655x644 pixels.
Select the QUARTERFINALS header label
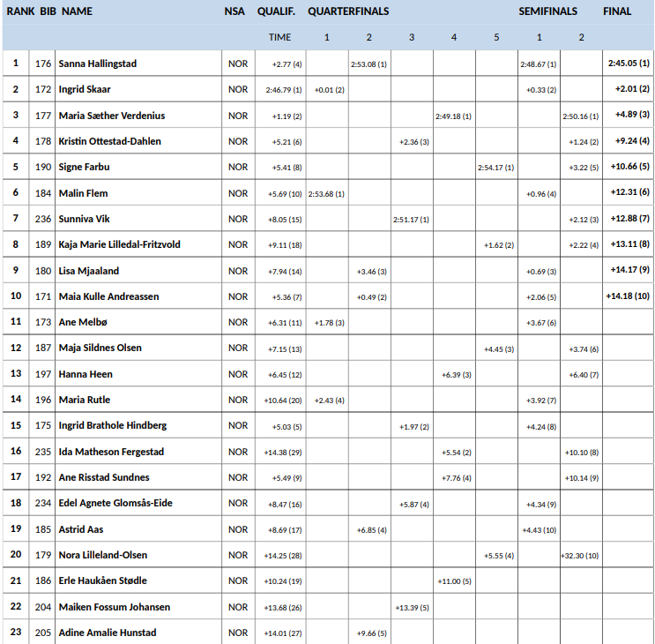(348, 11)
